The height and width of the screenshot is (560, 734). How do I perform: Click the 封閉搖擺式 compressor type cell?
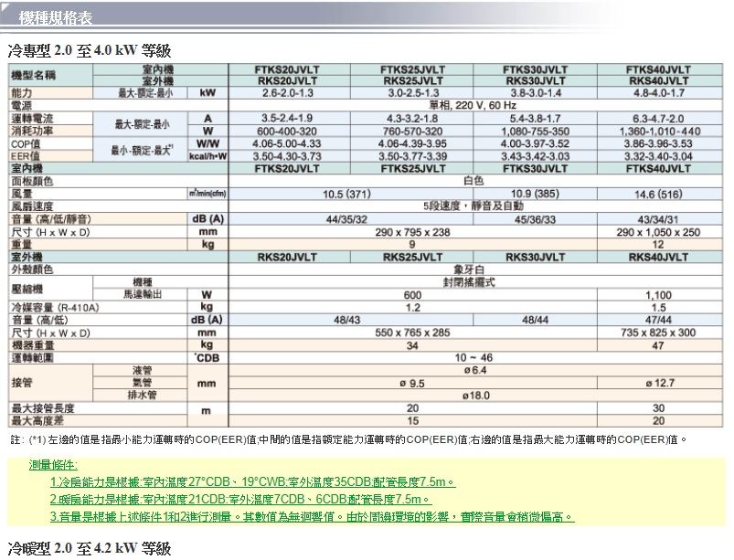click(469, 282)
